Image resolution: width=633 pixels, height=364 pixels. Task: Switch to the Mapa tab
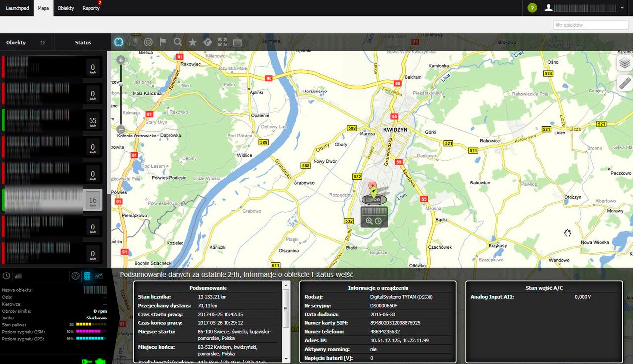pos(43,8)
